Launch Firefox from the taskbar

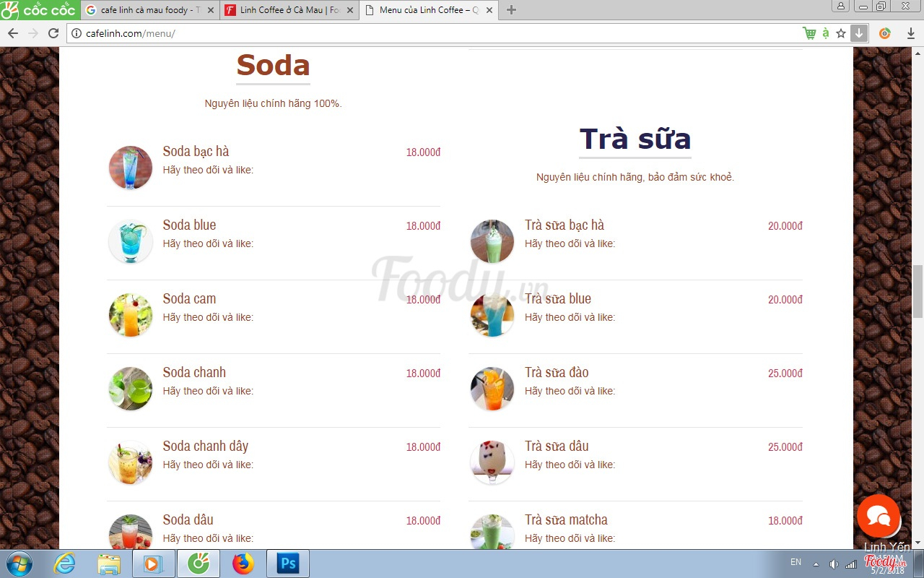pyautogui.click(x=243, y=564)
